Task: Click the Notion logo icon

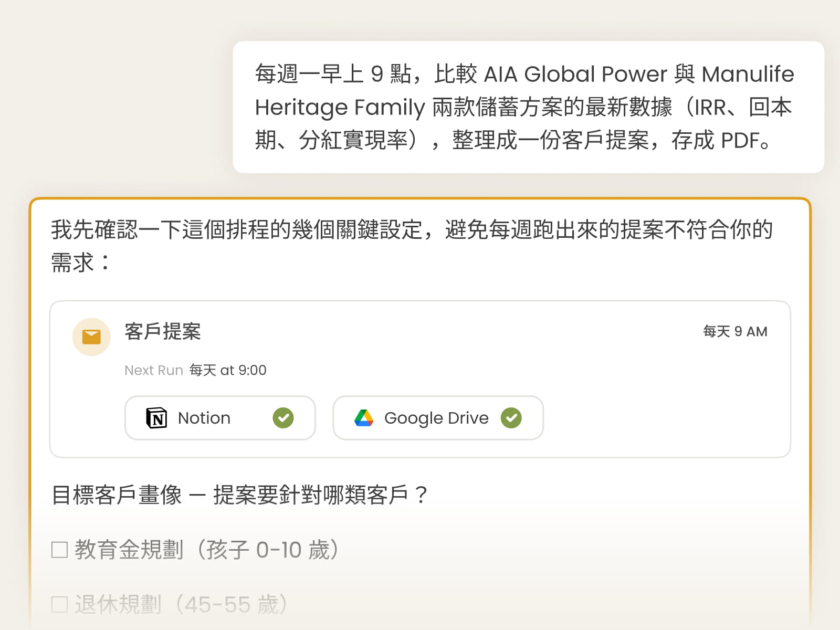Action: click(156, 418)
